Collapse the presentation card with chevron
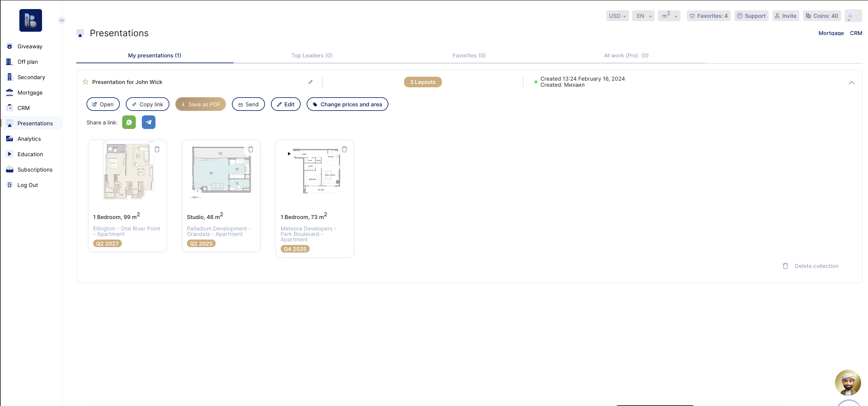This screenshot has width=868, height=406. tap(851, 82)
